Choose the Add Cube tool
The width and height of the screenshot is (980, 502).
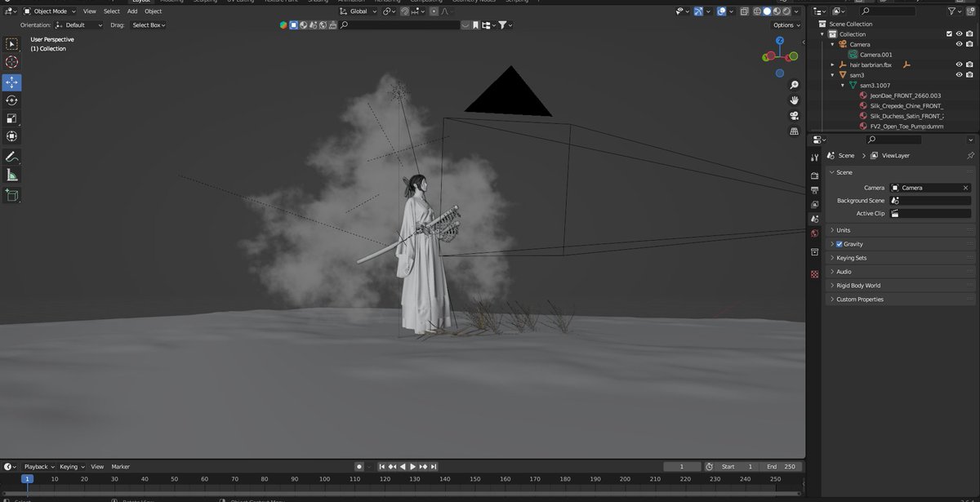11,195
